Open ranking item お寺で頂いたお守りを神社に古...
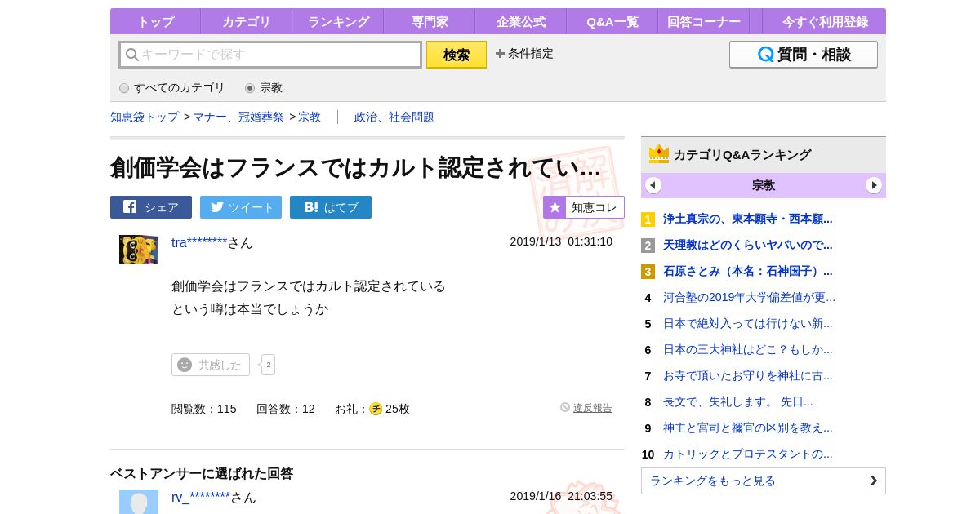980x514 pixels. click(x=748, y=375)
